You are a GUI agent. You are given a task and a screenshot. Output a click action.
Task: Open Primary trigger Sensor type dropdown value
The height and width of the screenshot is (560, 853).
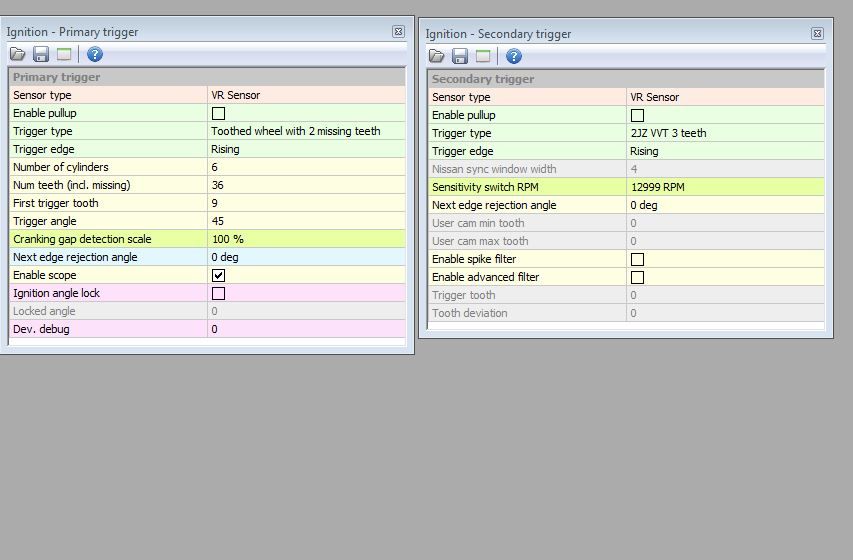coord(305,95)
